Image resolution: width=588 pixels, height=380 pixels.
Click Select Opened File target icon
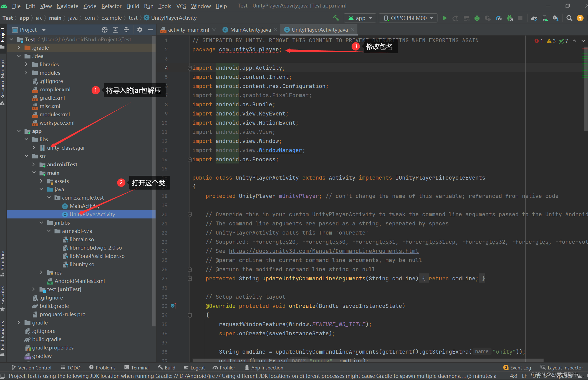tap(104, 30)
